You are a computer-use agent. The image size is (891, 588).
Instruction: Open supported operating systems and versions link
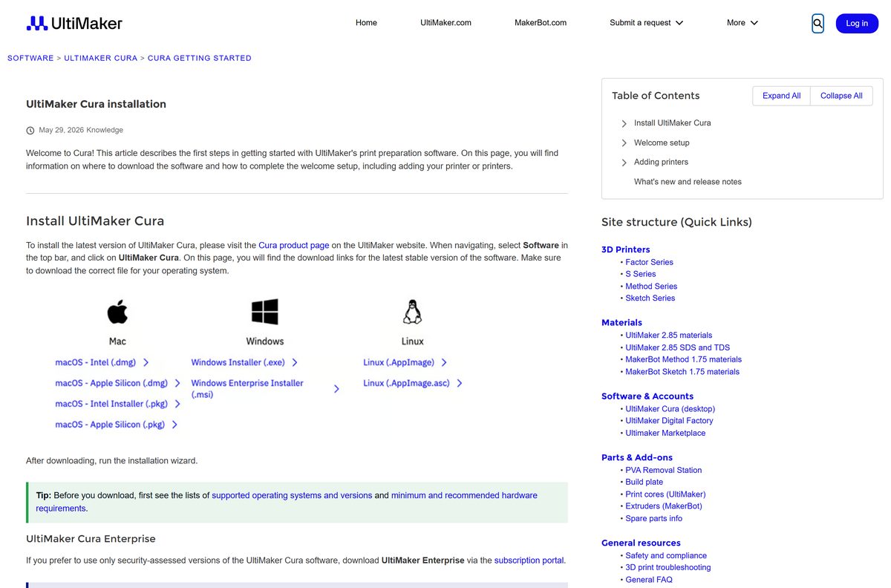pos(292,495)
